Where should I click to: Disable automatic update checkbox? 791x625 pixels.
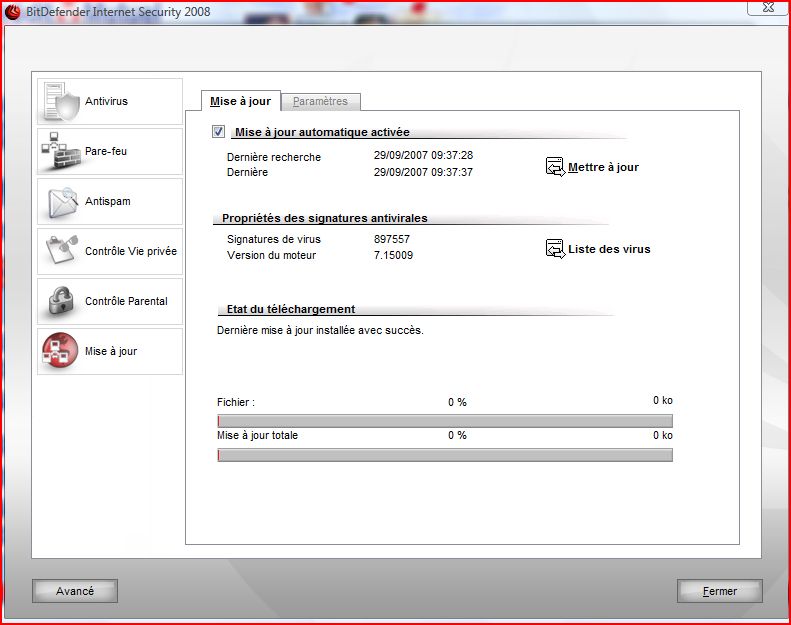(218, 132)
